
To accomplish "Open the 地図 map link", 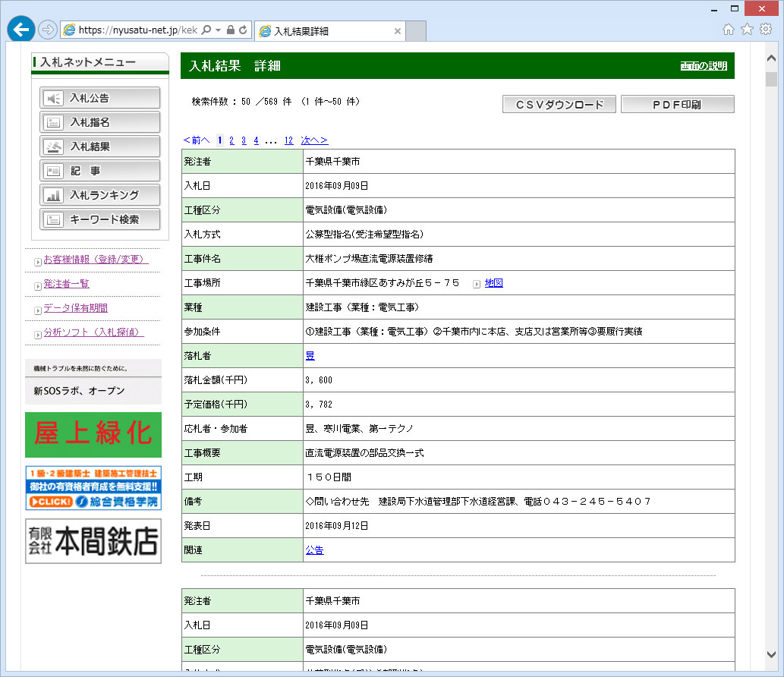I will pyautogui.click(x=493, y=283).
